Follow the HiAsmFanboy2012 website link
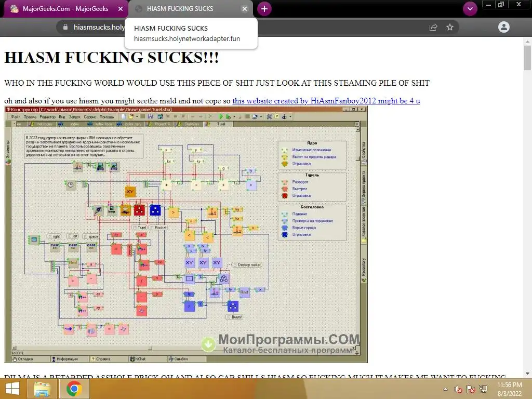 [x=326, y=101]
